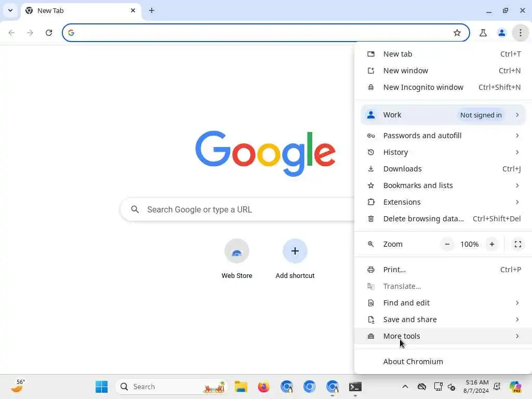
Task: Click the key icon beside Passwords
Action: 371,136
